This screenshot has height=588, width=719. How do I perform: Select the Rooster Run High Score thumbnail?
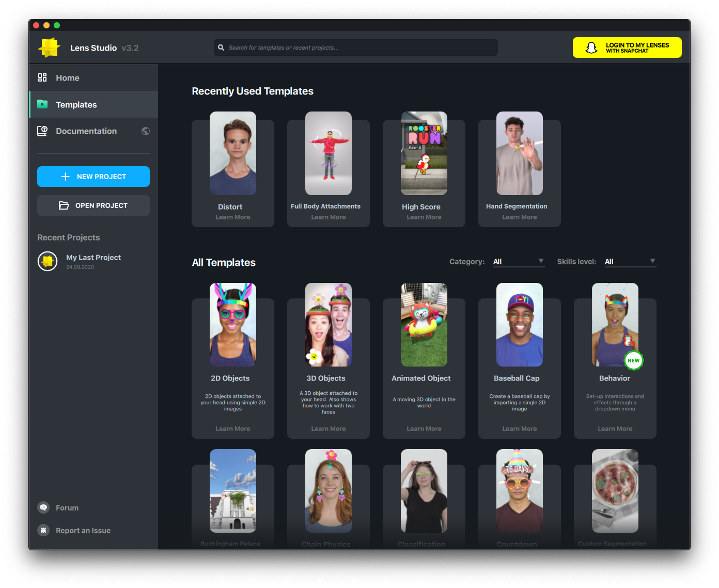point(424,153)
